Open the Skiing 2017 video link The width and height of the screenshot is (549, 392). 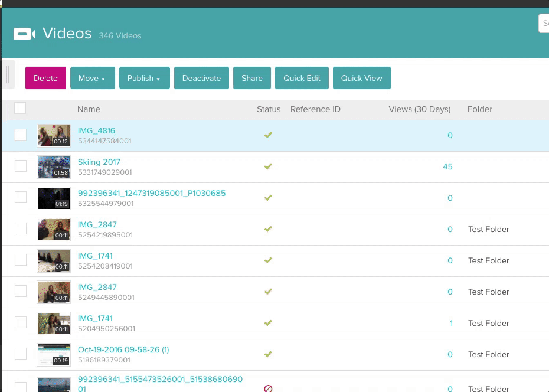(x=99, y=162)
